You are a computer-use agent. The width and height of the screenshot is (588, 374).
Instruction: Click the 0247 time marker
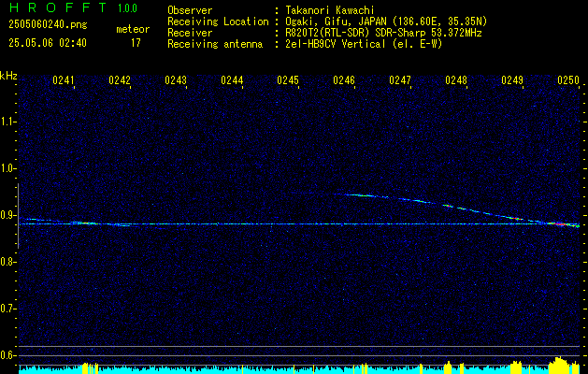(x=400, y=79)
